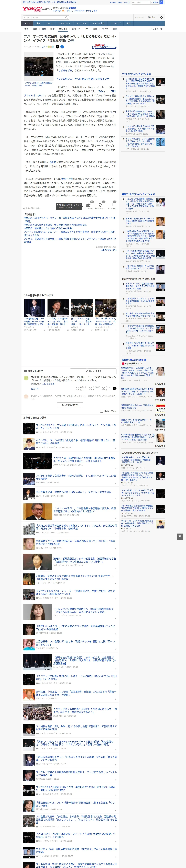Screen dimensions: 186x868
Task: Click the search magnifier icon beside keyword field
Action: coord(66,18)
